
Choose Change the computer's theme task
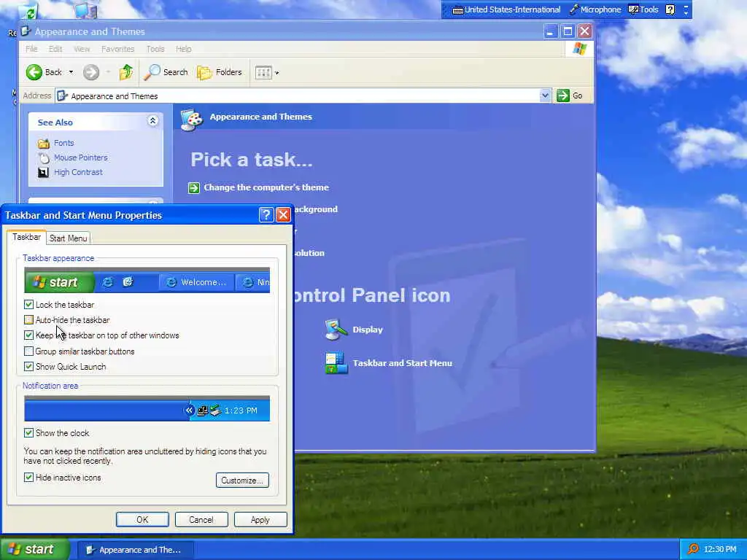(266, 187)
